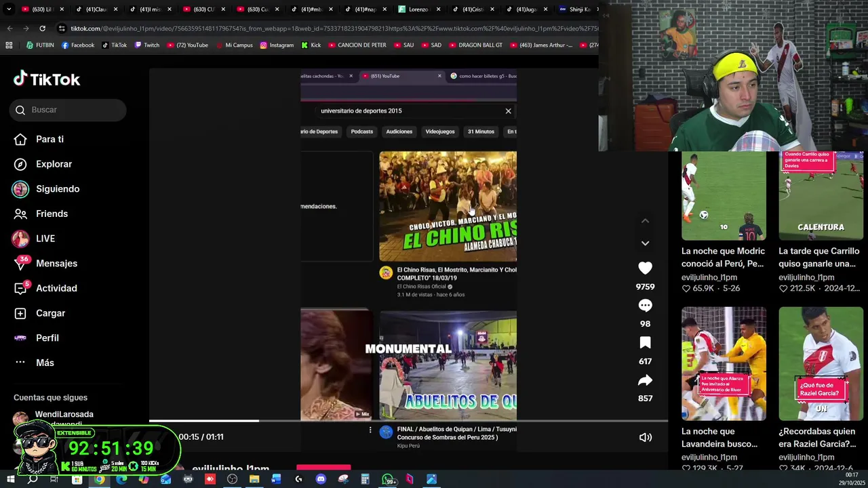Open the LIVE section
868x488 pixels.
(x=34, y=239)
